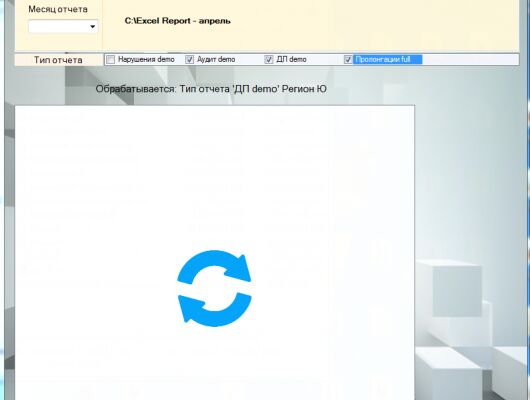The height and width of the screenshot is (400, 530).
Task: Click the Обрабатывается status text
Action: 211,89
